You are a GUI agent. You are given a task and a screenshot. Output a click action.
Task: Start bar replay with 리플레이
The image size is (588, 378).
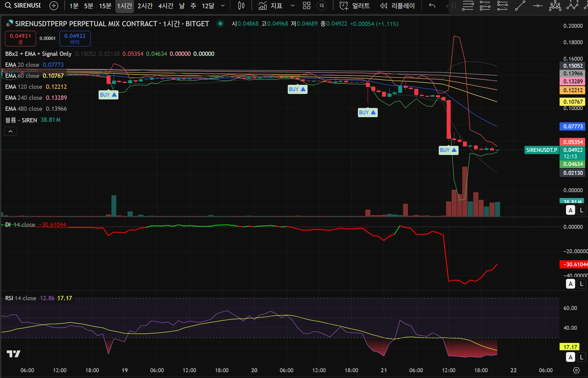coord(397,6)
